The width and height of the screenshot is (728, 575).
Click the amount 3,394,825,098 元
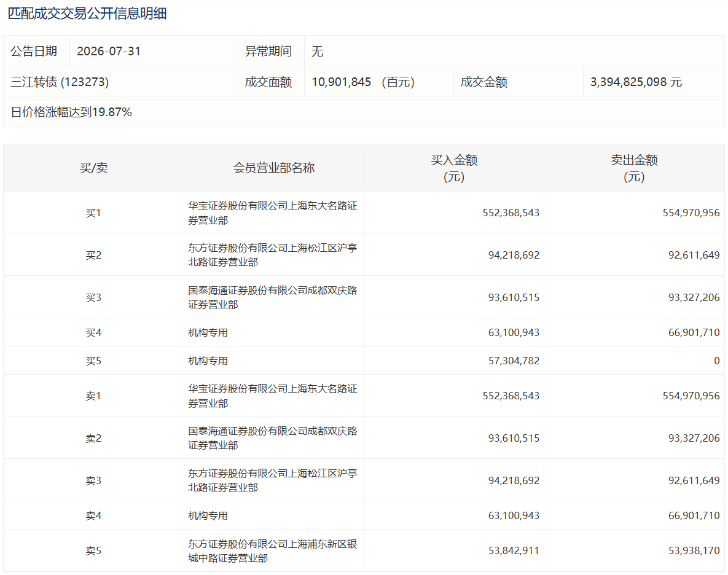pyautogui.click(x=636, y=82)
